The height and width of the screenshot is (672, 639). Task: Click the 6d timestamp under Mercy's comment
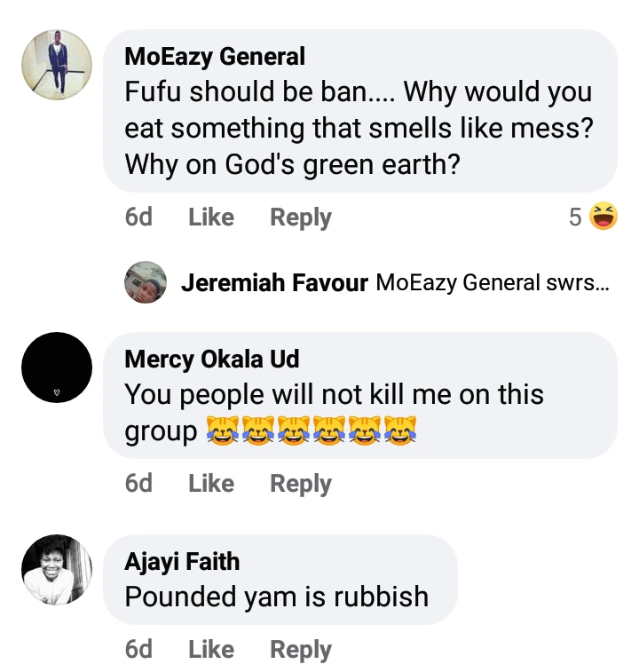pyautogui.click(x=138, y=483)
